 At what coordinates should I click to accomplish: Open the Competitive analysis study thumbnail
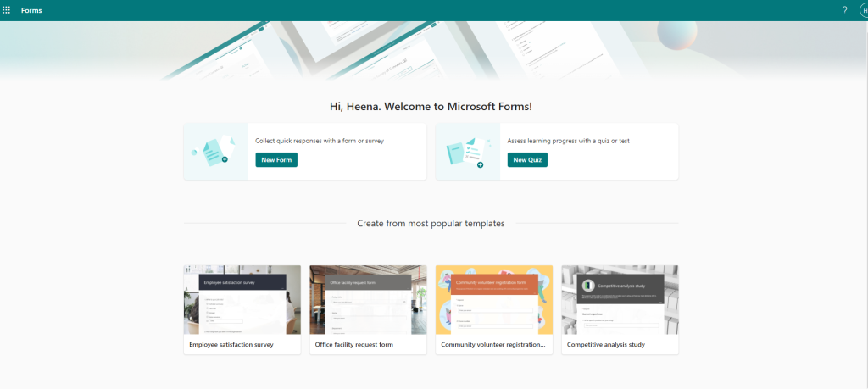pos(620,299)
